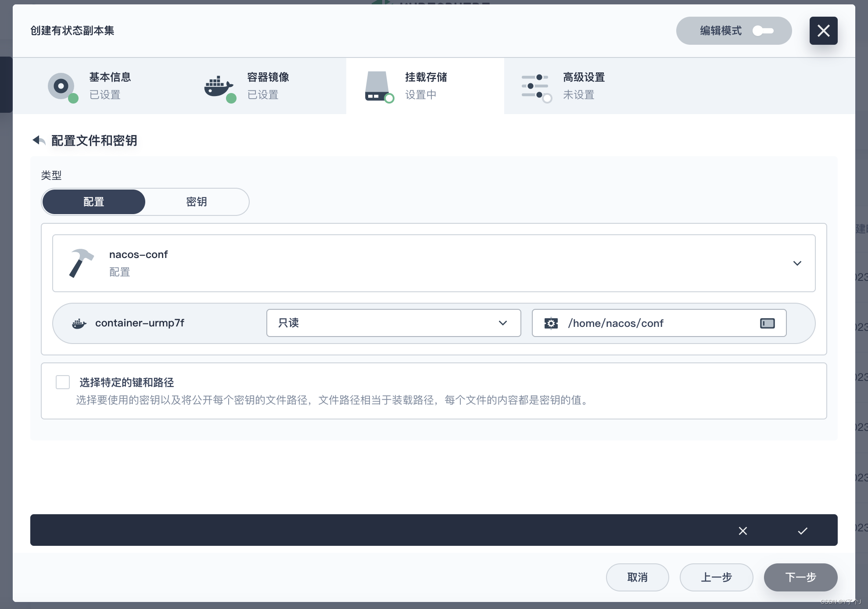Cancel the config with the X icon in dark bar
The height and width of the screenshot is (609, 868).
click(743, 531)
